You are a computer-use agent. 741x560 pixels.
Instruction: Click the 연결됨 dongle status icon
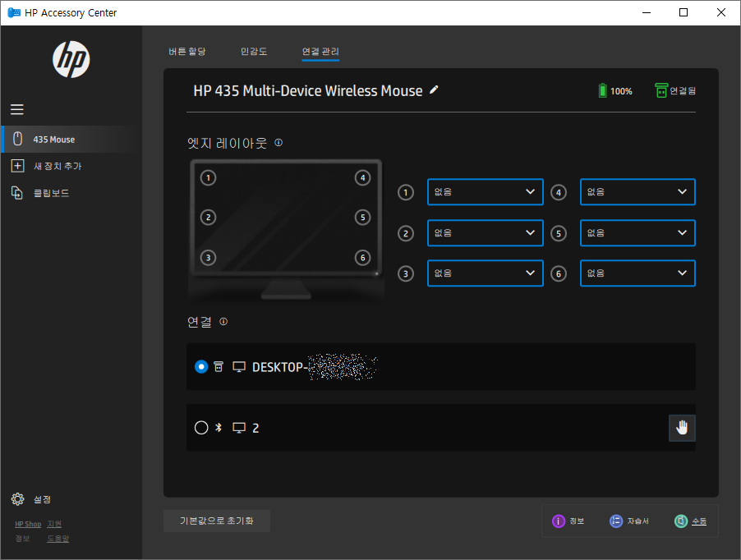tap(661, 90)
